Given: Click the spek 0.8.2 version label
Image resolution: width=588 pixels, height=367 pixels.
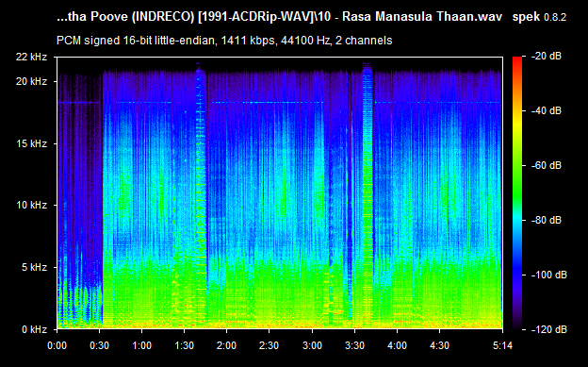Looking at the screenshot, I should (x=539, y=17).
